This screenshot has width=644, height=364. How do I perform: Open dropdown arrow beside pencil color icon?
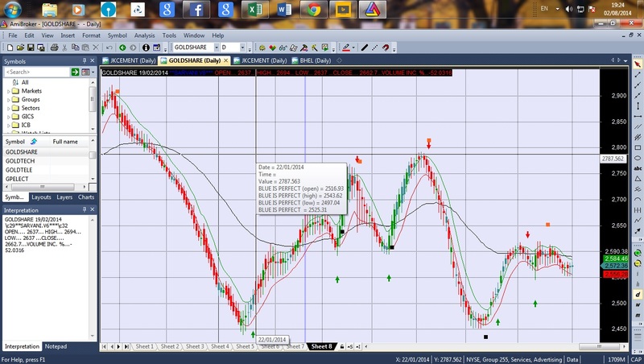pyautogui.click(x=353, y=48)
